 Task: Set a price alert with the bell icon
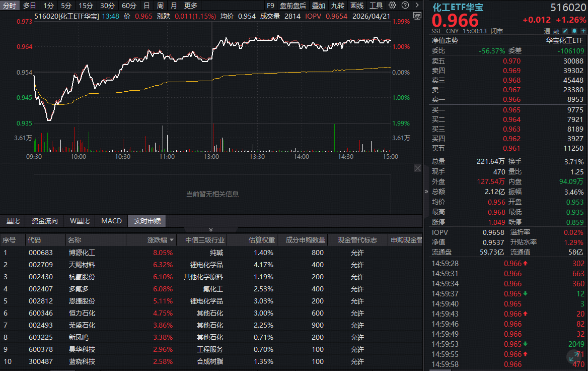point(574,30)
